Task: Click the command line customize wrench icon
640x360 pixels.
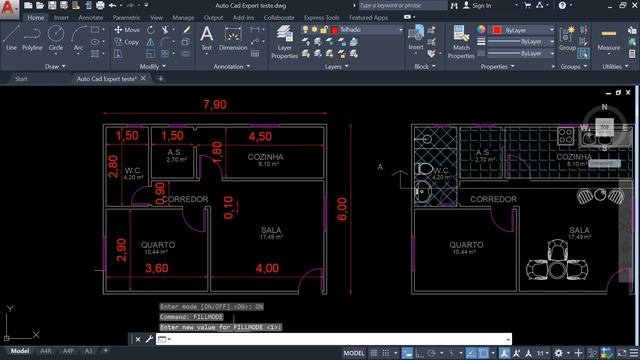Action: point(149,339)
